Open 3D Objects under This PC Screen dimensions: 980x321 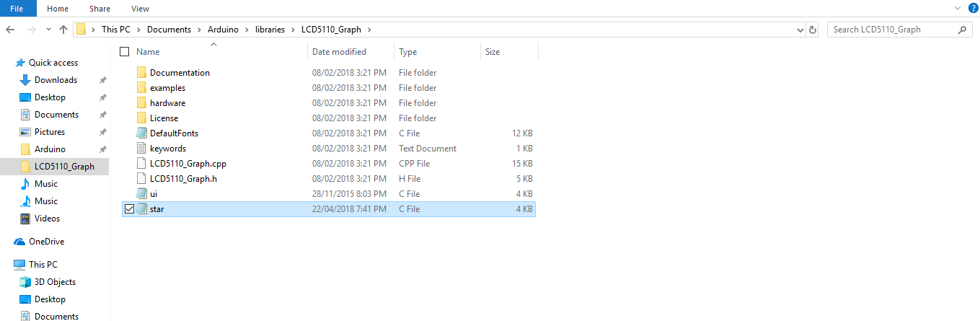pyautogui.click(x=55, y=282)
